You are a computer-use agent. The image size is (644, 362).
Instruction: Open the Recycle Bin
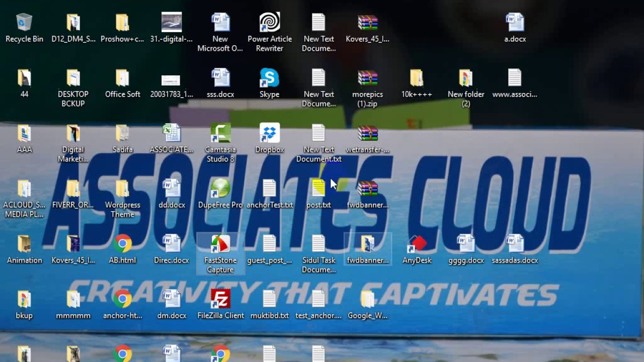24,28
